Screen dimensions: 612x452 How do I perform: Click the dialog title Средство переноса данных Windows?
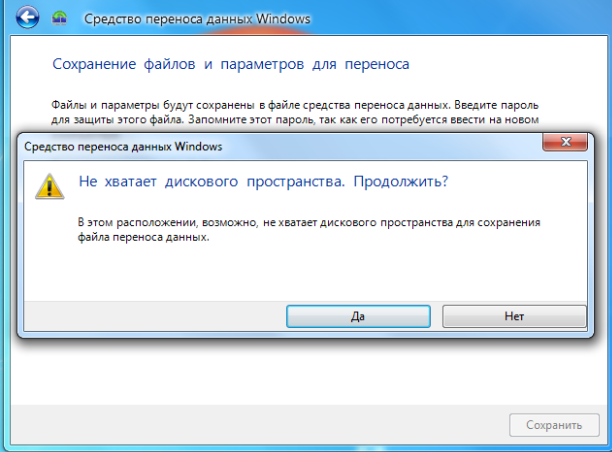123,147
